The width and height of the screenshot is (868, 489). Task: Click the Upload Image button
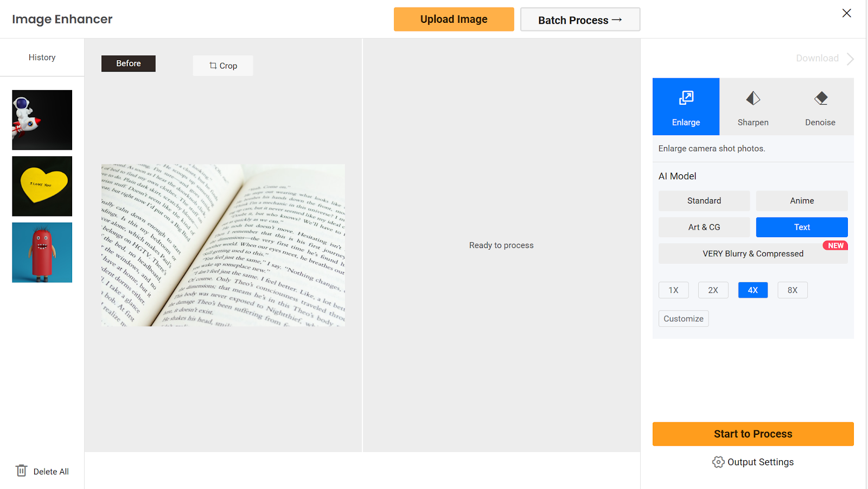point(454,19)
